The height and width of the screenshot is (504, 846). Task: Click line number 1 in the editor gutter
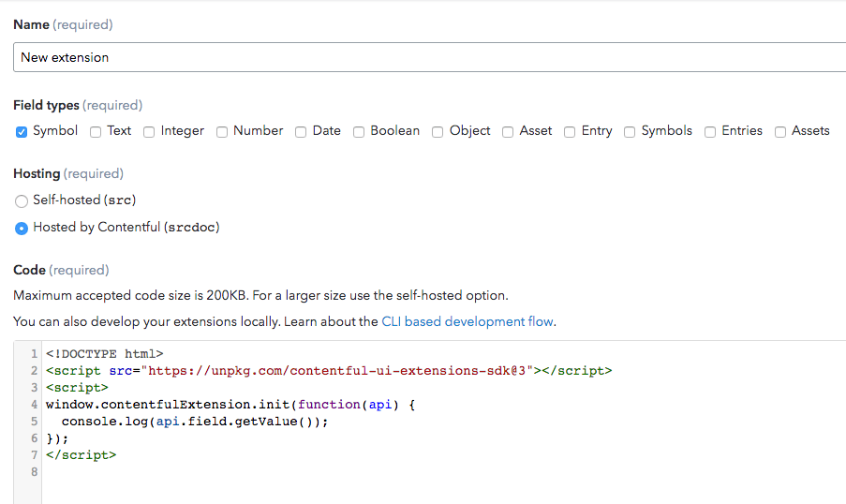34,354
